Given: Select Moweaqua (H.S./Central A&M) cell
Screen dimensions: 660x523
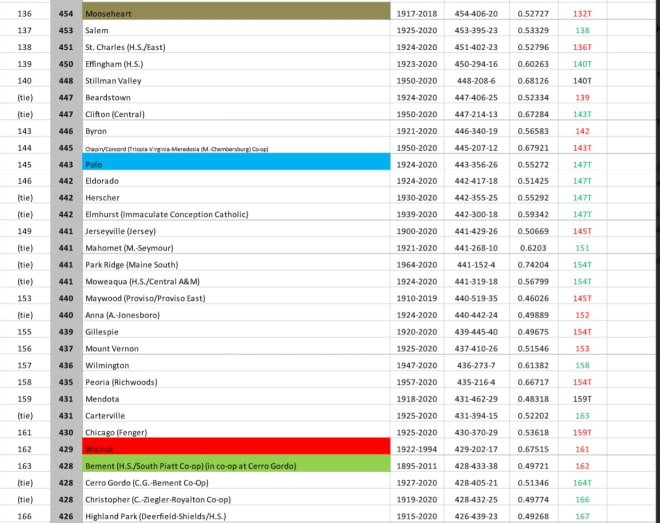Looking at the screenshot, I should [x=236, y=281].
